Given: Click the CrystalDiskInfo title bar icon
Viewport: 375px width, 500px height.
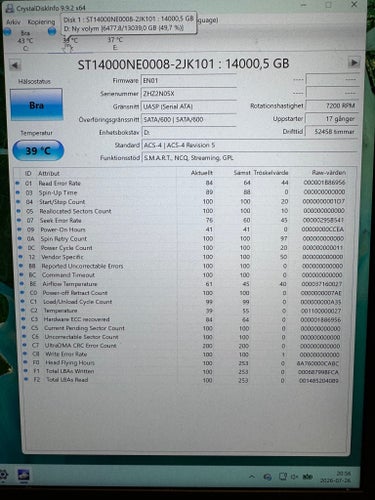Looking at the screenshot, I should [10, 8].
